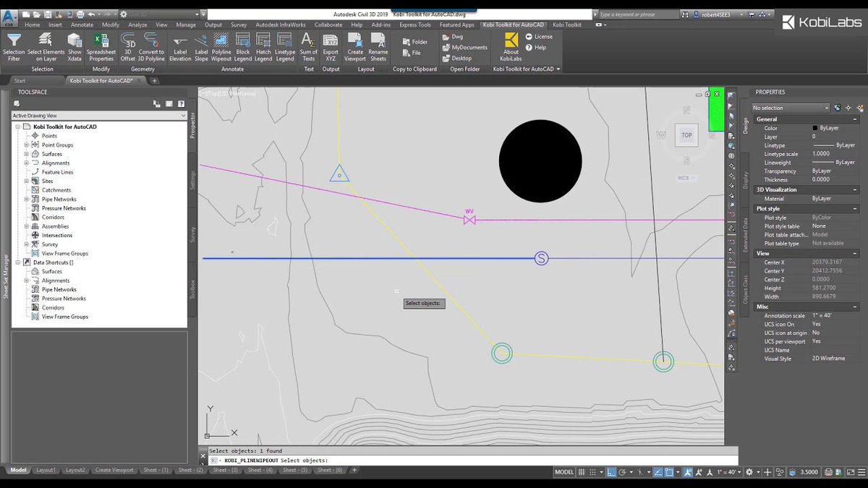Viewport: 868px width, 488px height.
Task: Open the No selection dropdown in Properties
Action: [790, 108]
